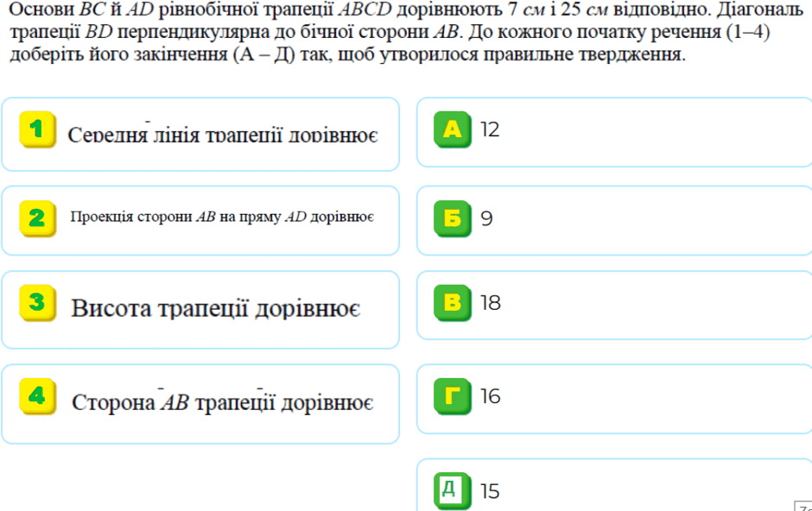This screenshot has width=812, height=511.
Task: Choose answer card with value 16
Action: point(614,399)
